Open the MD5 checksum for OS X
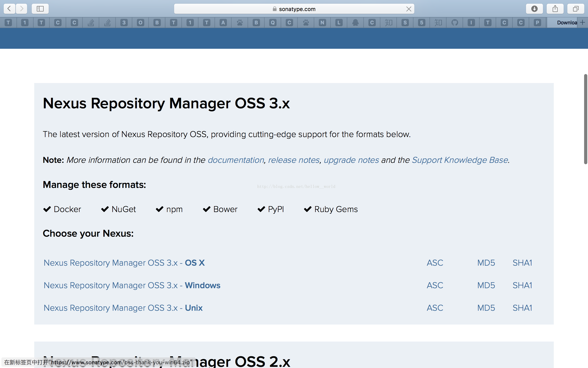Screen dimensions: 588x368 486,263
